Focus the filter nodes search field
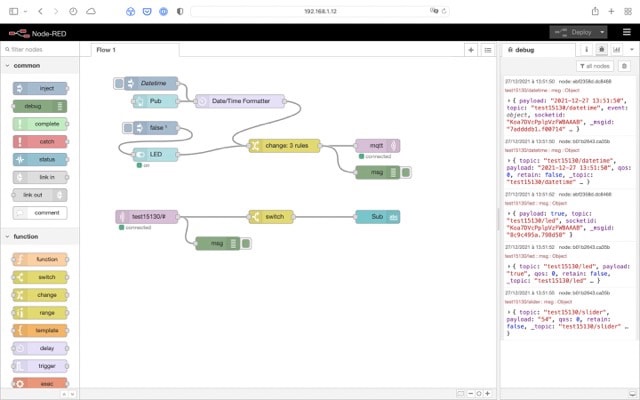This screenshot has width=640, height=400. tap(40, 49)
